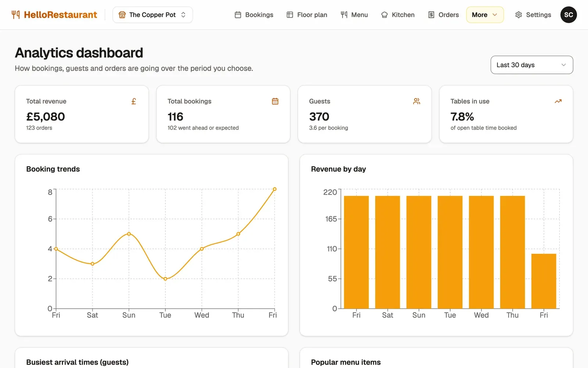Image resolution: width=588 pixels, height=368 pixels.
Task: Click the 7.8% tables in use value
Action: point(462,117)
